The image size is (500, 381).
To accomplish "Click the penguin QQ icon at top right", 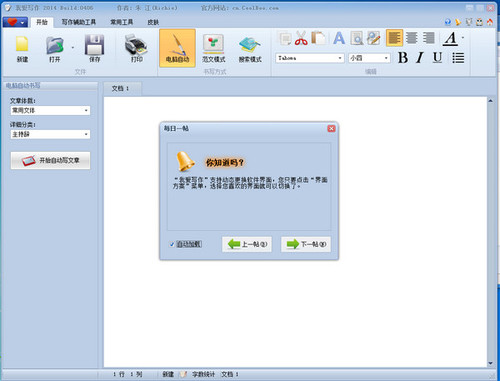I will coord(479,22).
